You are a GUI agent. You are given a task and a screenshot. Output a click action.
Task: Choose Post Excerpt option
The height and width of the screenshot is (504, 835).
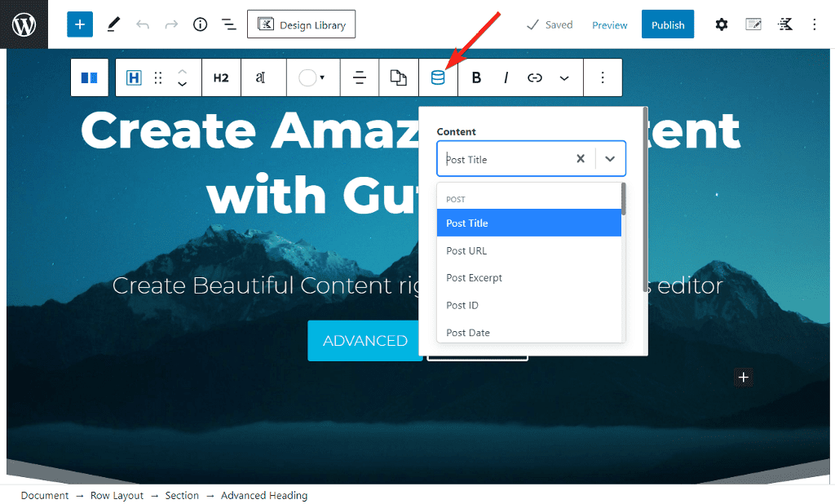474,278
